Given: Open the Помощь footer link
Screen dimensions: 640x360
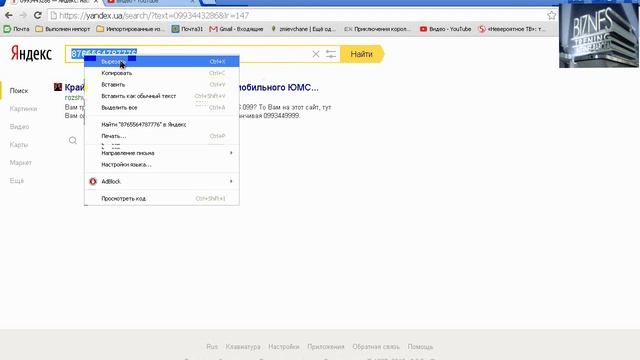Looking at the screenshot, I should (420, 347).
